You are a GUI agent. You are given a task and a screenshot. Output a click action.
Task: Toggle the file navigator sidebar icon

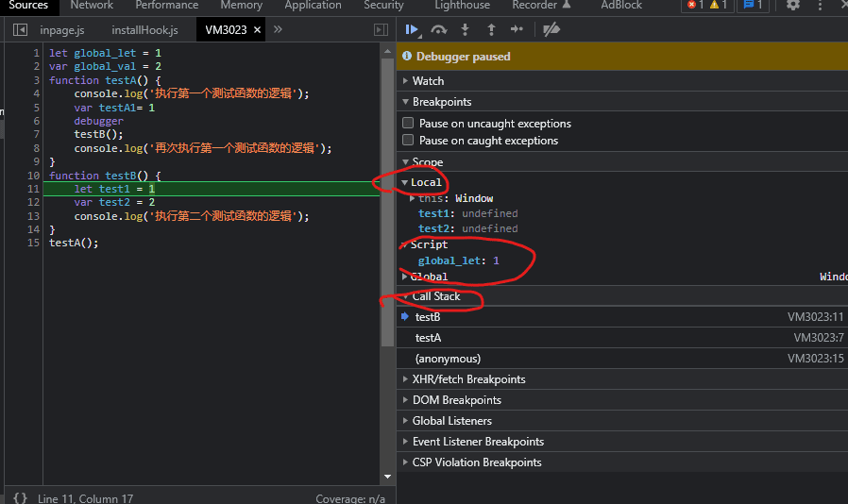pyautogui.click(x=20, y=30)
